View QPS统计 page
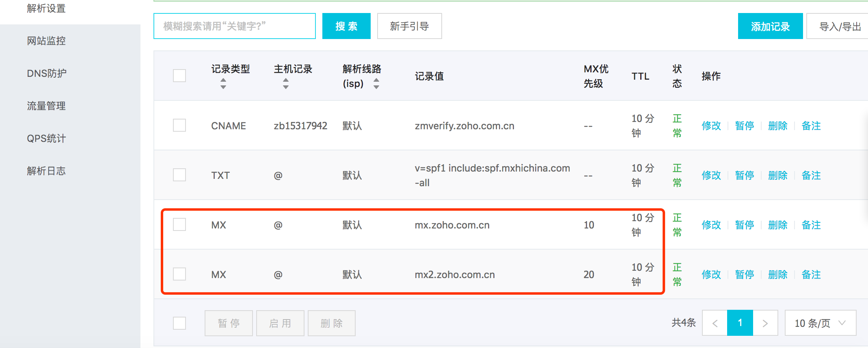The width and height of the screenshot is (868, 348). pyautogui.click(x=46, y=138)
